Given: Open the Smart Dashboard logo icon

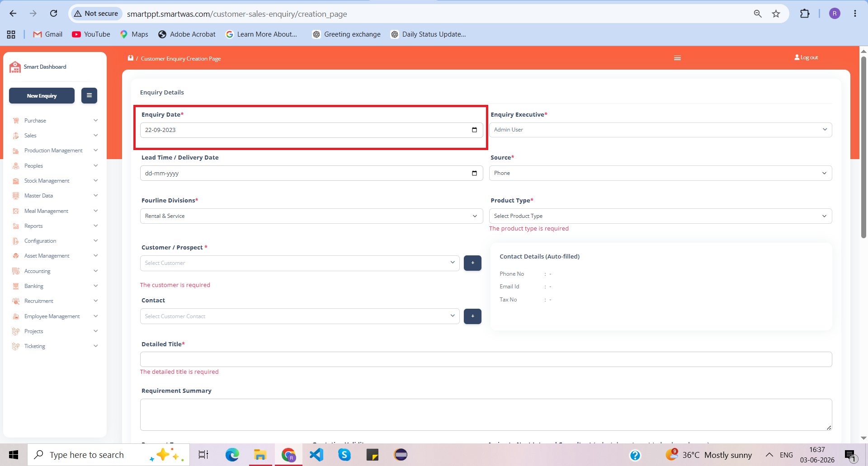Looking at the screenshot, I should click(15, 67).
